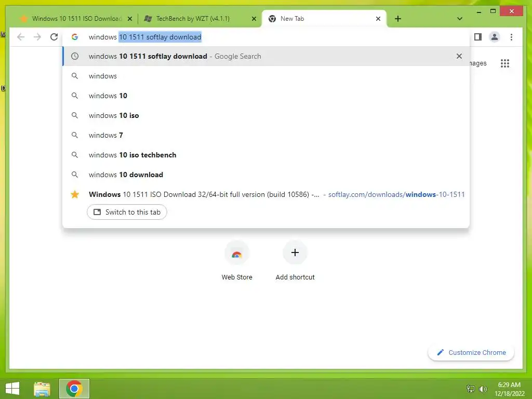
Task: Click the Google G icon in the omnibox
Action: tap(75, 37)
